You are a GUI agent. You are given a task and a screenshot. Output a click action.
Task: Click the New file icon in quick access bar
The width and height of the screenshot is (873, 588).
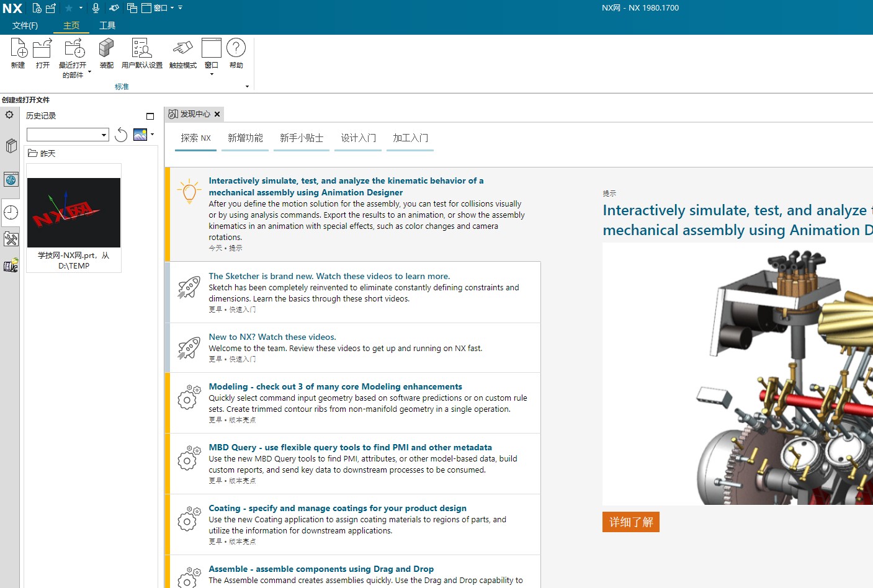click(x=37, y=8)
